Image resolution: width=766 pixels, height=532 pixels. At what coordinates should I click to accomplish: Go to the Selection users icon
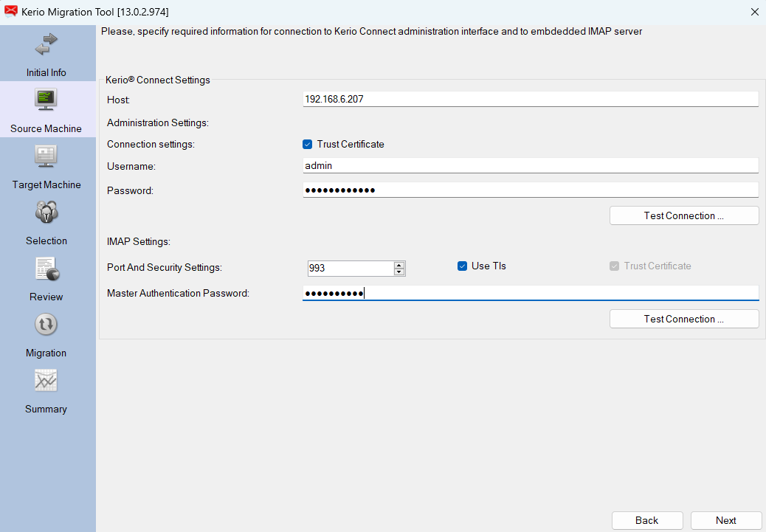point(46,212)
